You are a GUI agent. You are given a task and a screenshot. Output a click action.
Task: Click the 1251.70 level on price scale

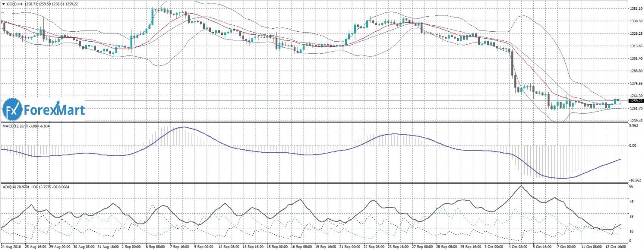pyautogui.click(x=635, y=108)
